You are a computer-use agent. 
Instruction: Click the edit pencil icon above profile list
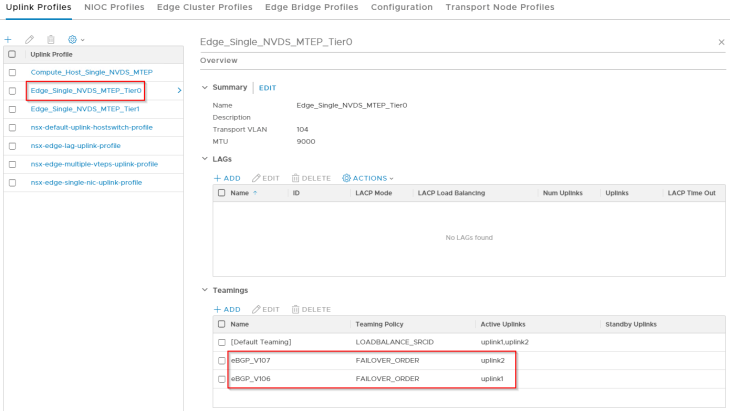(x=29, y=39)
